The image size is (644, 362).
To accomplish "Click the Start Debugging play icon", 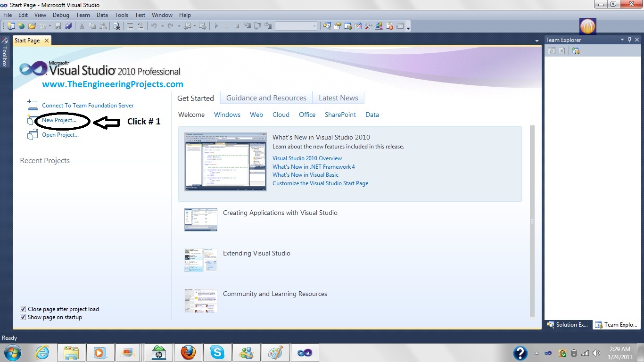I will coord(216,26).
